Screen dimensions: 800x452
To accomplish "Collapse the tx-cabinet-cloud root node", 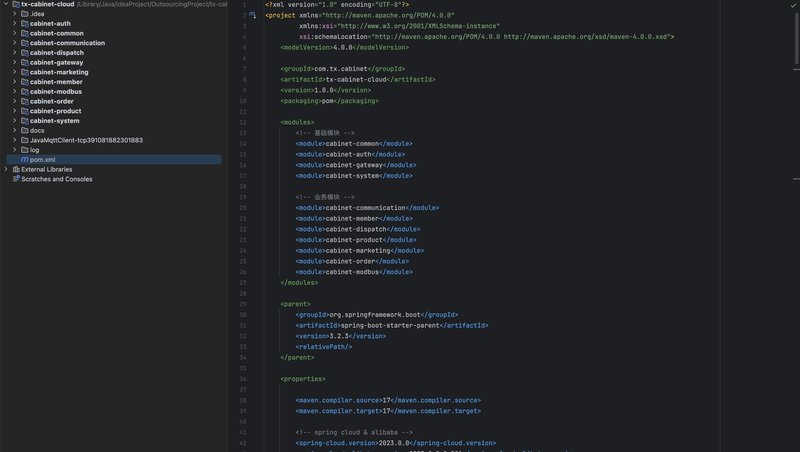I will click(x=6, y=4).
